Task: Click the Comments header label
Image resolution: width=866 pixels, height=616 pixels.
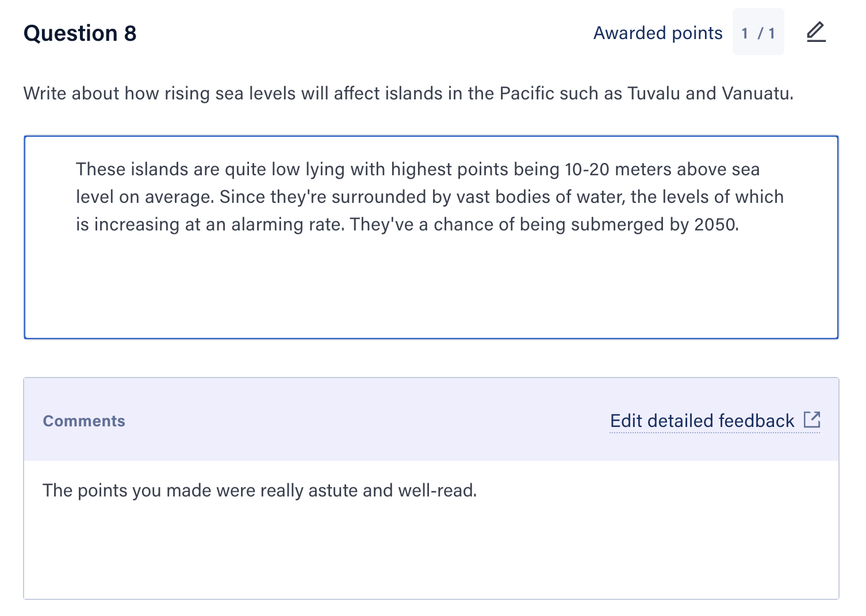Action: coord(84,421)
